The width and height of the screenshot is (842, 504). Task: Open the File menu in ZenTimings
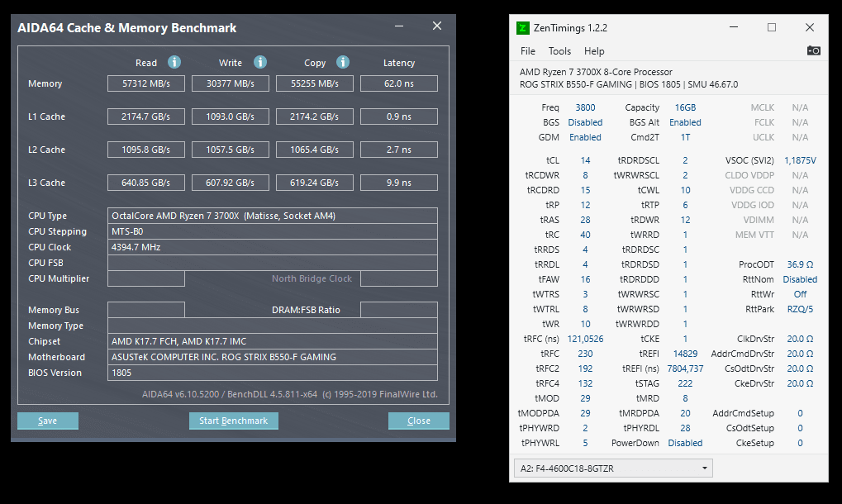pyautogui.click(x=527, y=51)
